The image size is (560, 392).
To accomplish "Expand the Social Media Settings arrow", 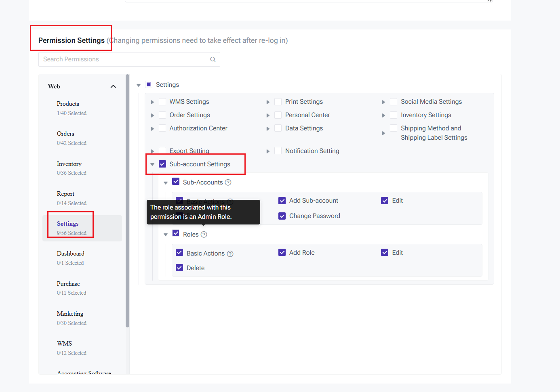I will pos(383,102).
